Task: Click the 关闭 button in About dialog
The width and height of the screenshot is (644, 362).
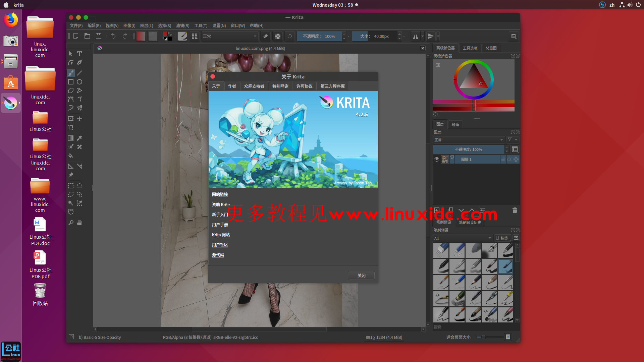Action: 361,276
